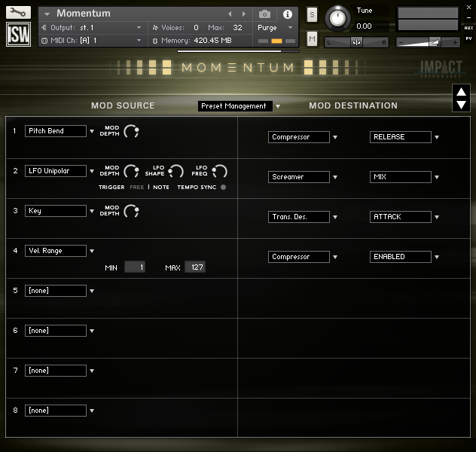Screen dimensions: 476x452
Task: Click the Pitch Bend dropdown arrow
Action: (x=92, y=131)
